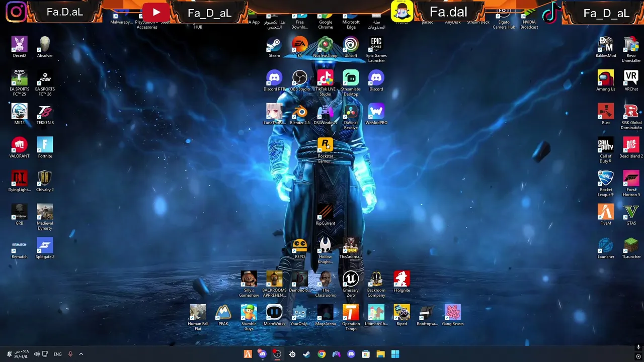This screenshot has width=644, height=362.
Task: Launch TEKKEN 8 shortcut
Action: click(x=45, y=115)
